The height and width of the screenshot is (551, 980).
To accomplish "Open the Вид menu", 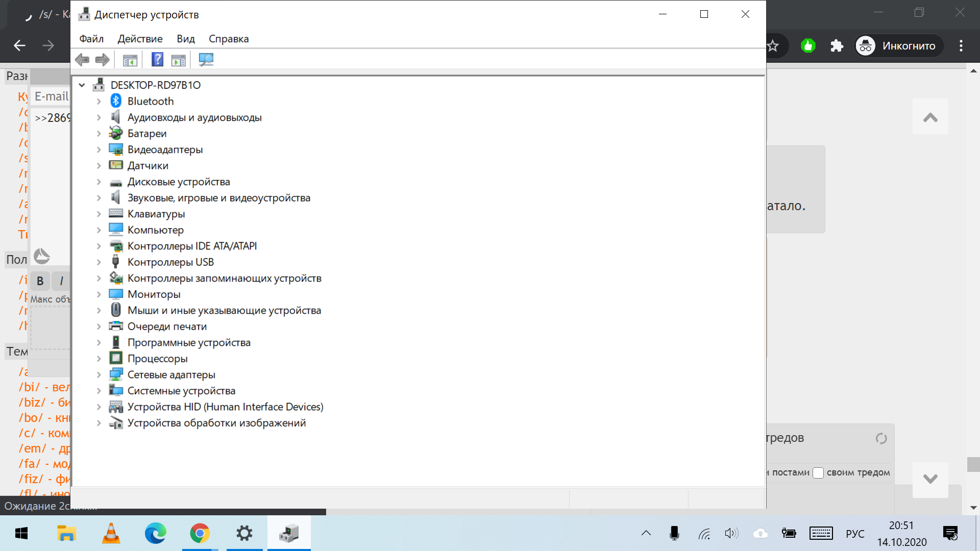I will (186, 39).
